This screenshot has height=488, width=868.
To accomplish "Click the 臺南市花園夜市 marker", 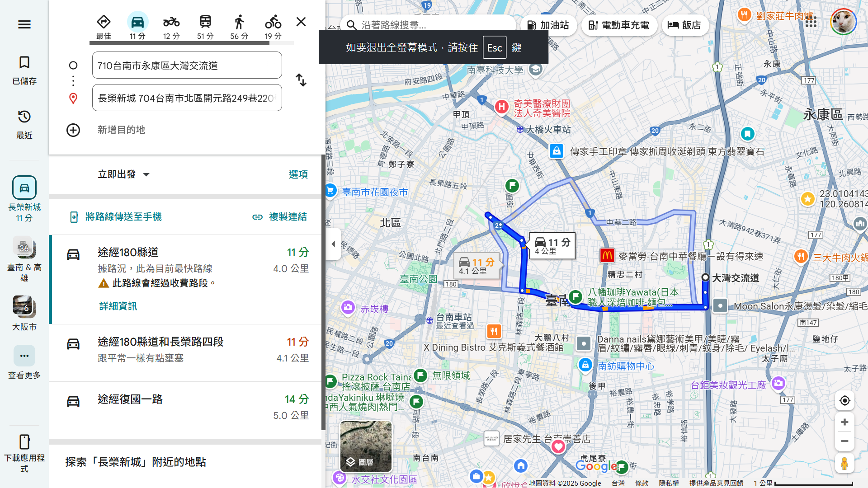I will 331,190.
